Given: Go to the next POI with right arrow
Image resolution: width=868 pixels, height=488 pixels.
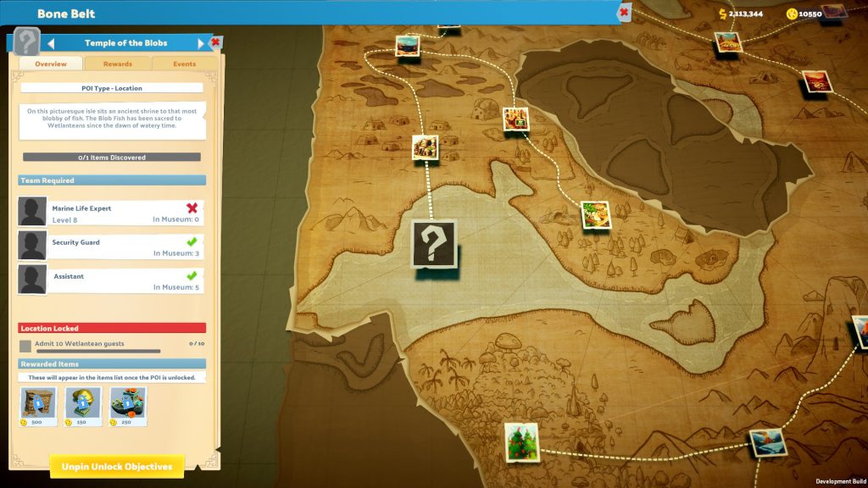Looking at the screenshot, I should [x=201, y=43].
